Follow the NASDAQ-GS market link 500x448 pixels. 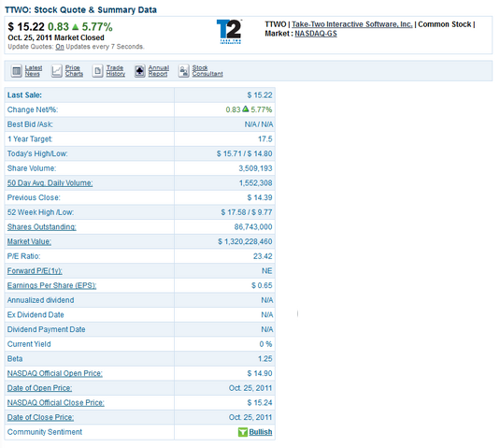point(316,34)
